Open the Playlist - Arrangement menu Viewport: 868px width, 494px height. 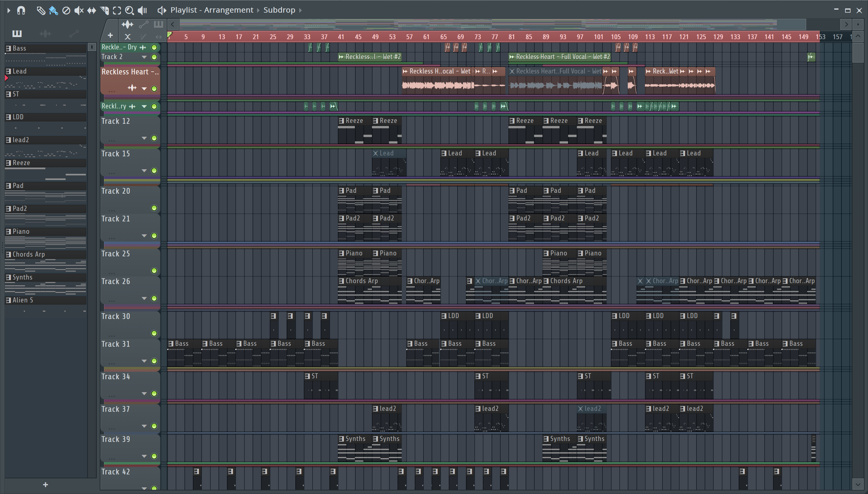(x=212, y=10)
